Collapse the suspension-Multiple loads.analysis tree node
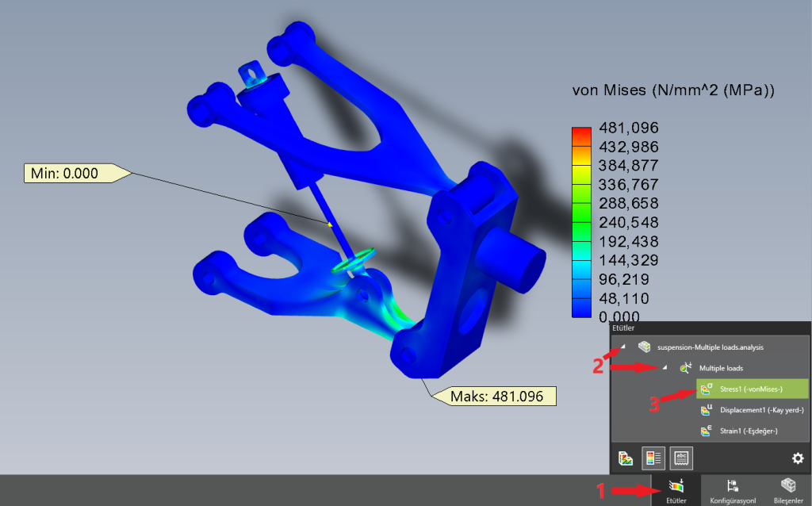The image size is (812, 506). 622,347
